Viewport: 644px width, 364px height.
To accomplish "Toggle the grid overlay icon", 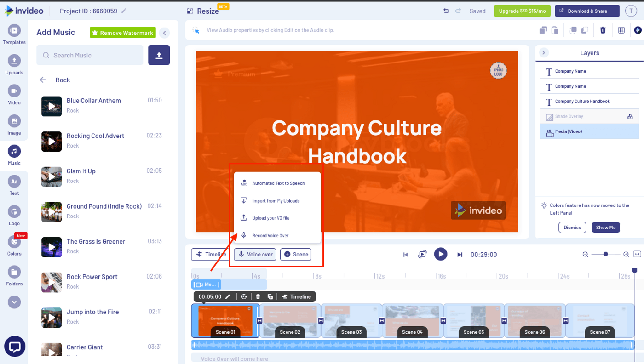I will [x=621, y=30].
